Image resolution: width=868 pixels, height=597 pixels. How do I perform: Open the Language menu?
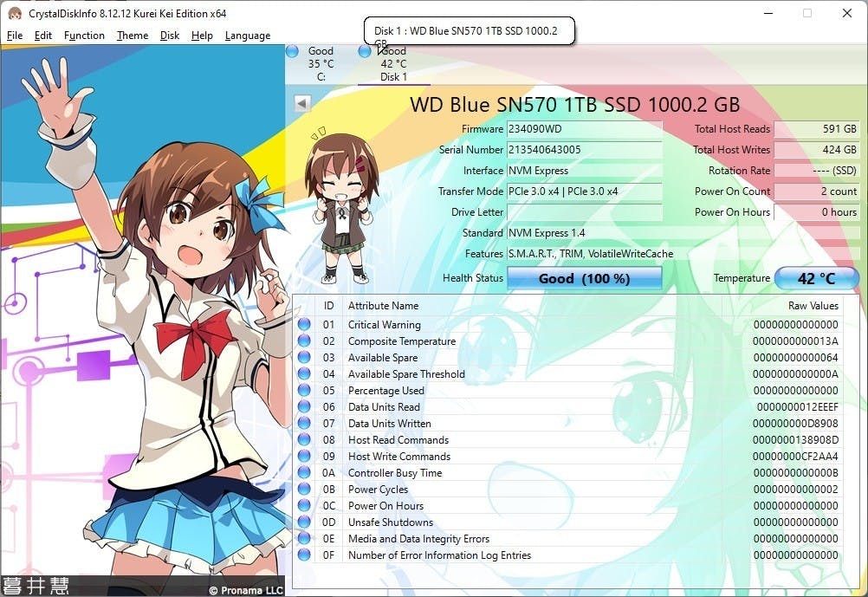248,36
